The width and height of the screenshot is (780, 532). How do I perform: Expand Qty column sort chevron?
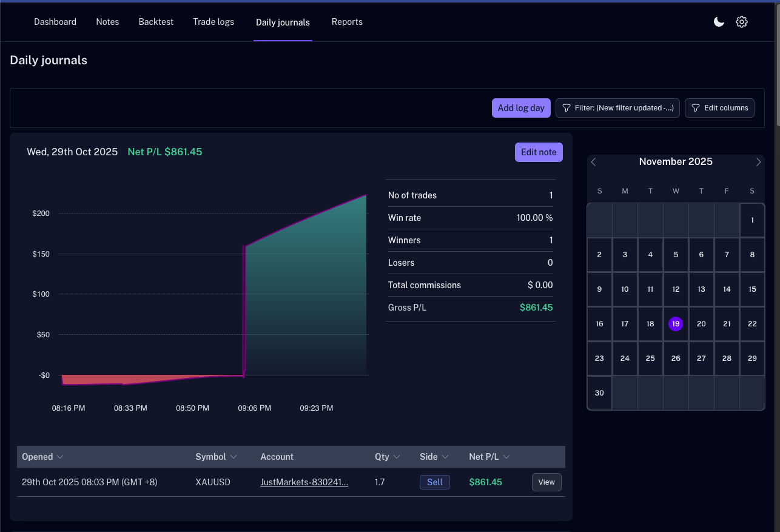click(x=397, y=457)
